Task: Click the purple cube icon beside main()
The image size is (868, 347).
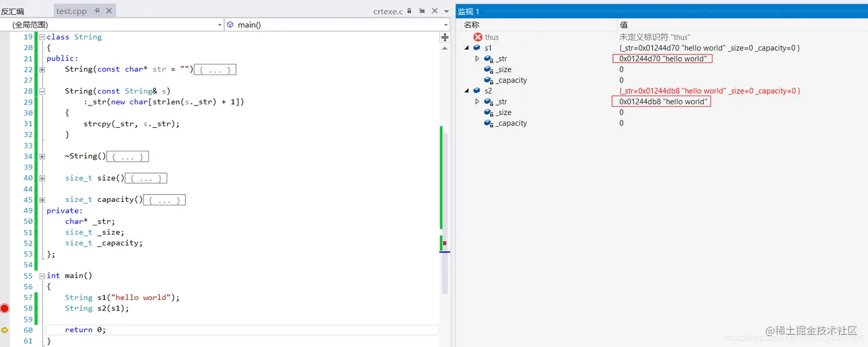Action: tap(230, 25)
